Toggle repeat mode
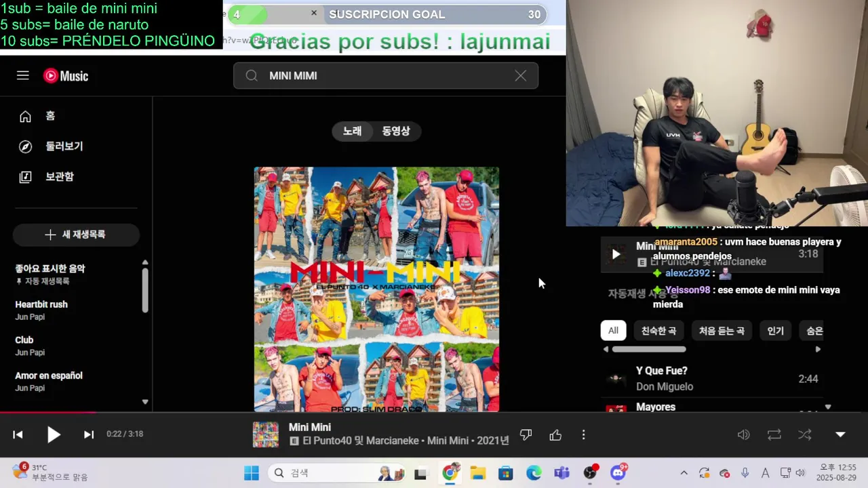This screenshot has height=488, width=868. (x=774, y=434)
